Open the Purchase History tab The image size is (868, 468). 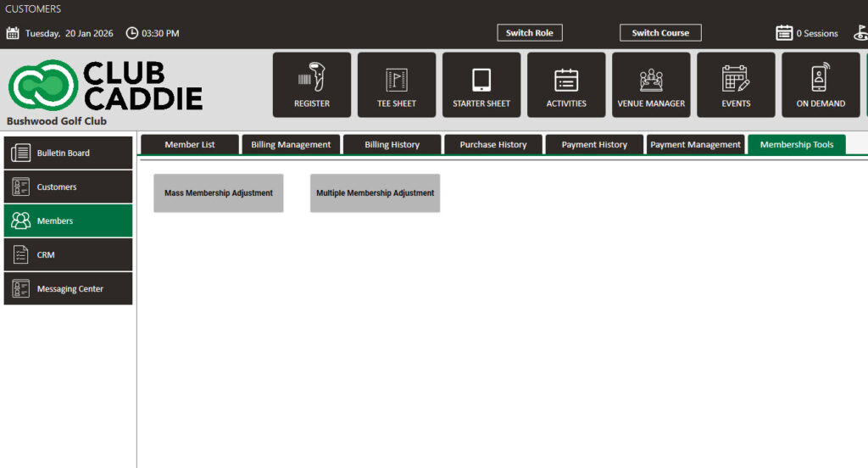tap(493, 145)
